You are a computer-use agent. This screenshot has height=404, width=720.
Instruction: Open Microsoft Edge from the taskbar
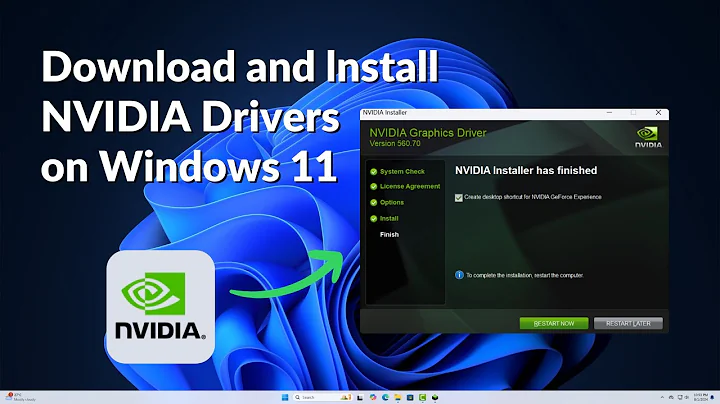coord(385,397)
